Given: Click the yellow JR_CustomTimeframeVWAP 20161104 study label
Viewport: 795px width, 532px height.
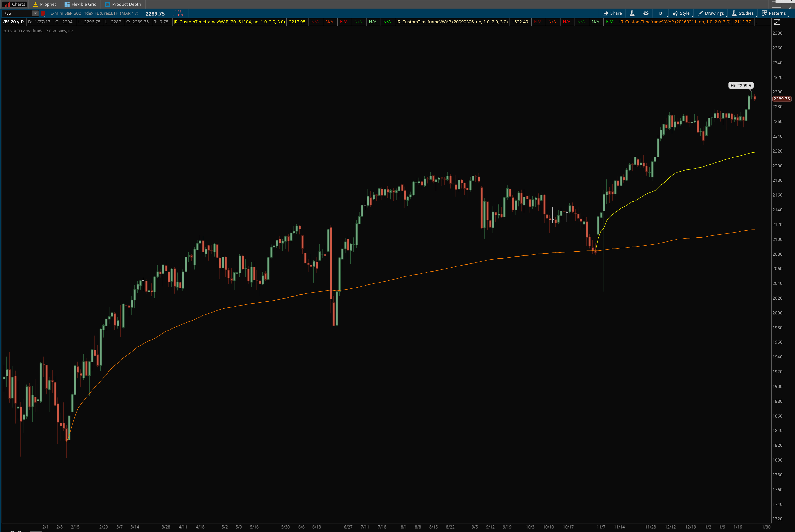Looking at the screenshot, I should [229, 22].
